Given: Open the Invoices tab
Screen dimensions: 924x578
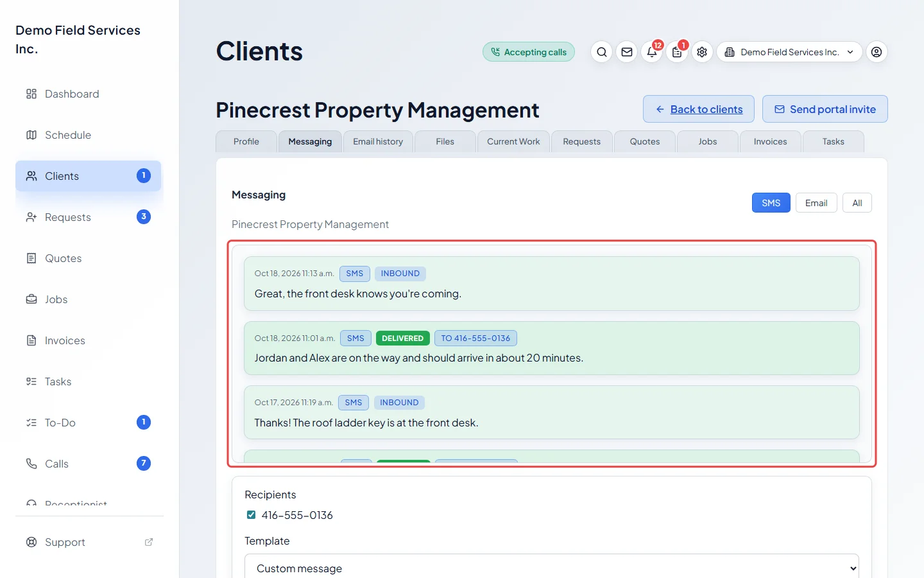Looking at the screenshot, I should coord(770,141).
